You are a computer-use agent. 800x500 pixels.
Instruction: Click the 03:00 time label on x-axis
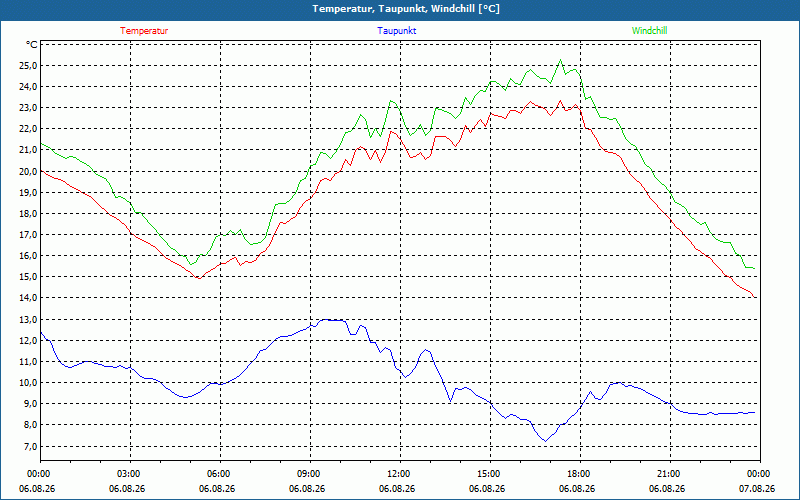click(x=131, y=473)
